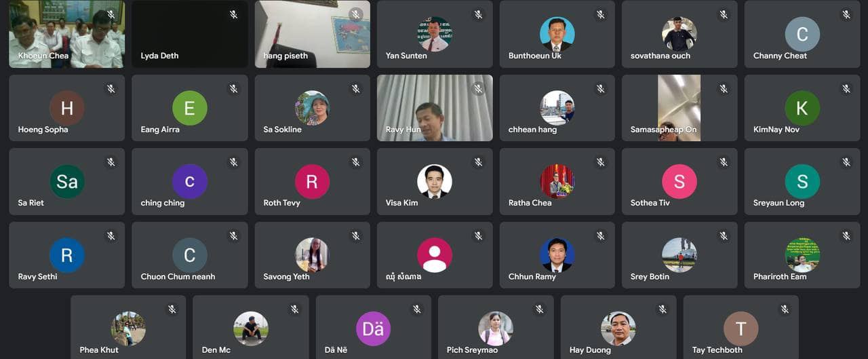Click Sreyaun Long's muted microphone icon

tap(846, 162)
